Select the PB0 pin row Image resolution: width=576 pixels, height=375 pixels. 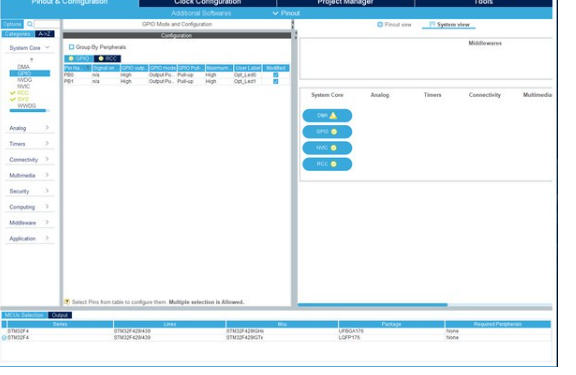pos(176,75)
